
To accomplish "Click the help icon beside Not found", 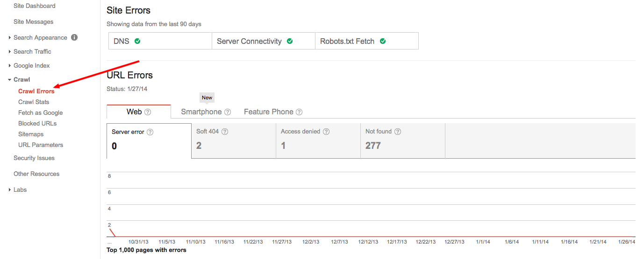I will coord(398,132).
